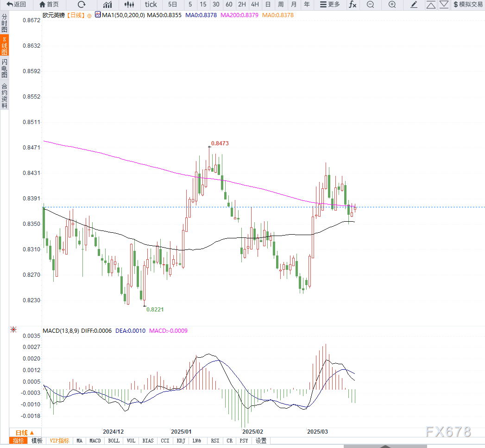Image resolution: width=485 pixels, height=448 pixels.
Task: Apply the RSI indicator
Action: 215,441
